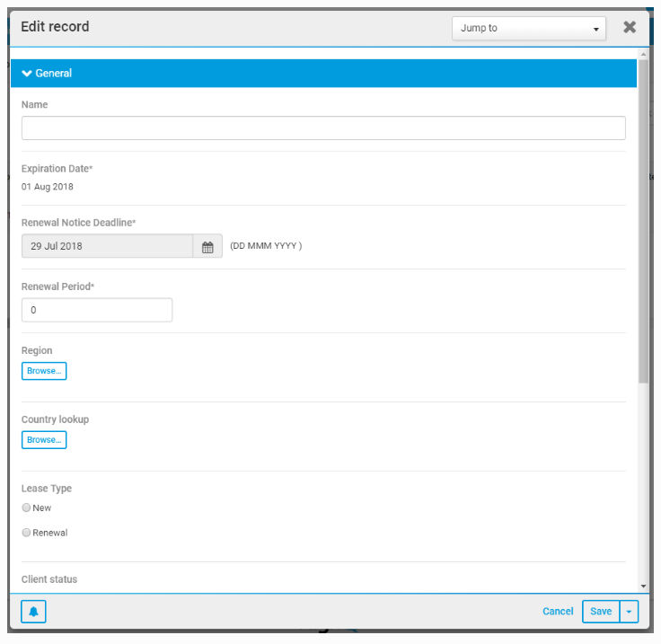Open the Save options dropdown arrow
The height and width of the screenshot is (644, 661).
pyautogui.click(x=629, y=612)
